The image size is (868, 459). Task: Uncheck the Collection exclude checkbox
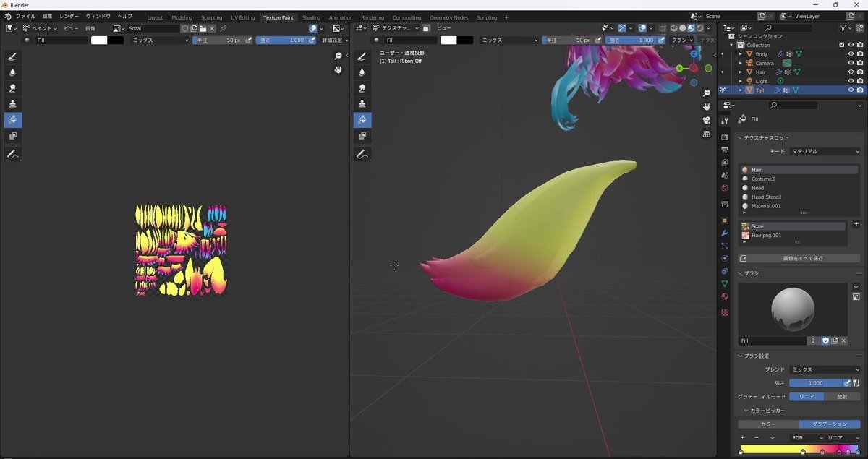[x=841, y=45]
